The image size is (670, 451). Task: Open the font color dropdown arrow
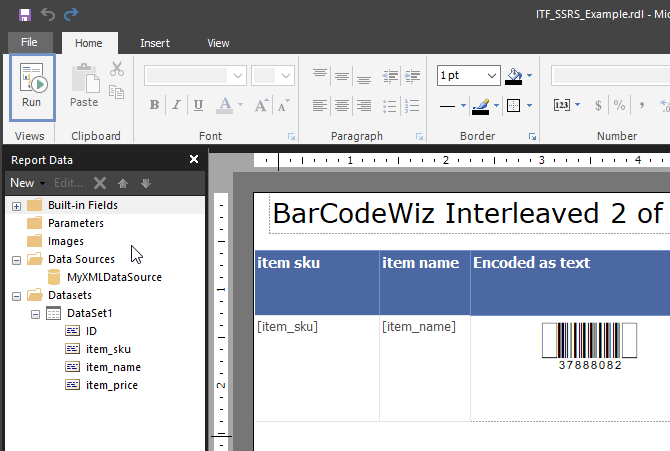click(240, 105)
